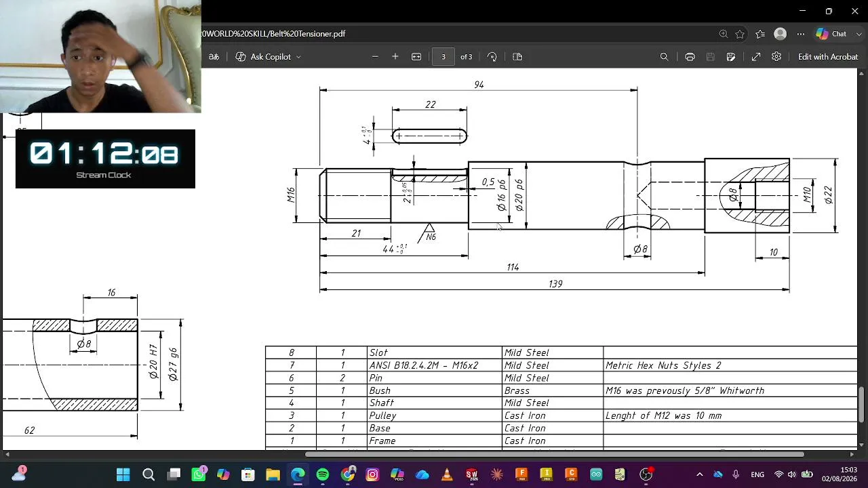Click 'Lenght of M12 was 10 mm' note

tap(663, 415)
